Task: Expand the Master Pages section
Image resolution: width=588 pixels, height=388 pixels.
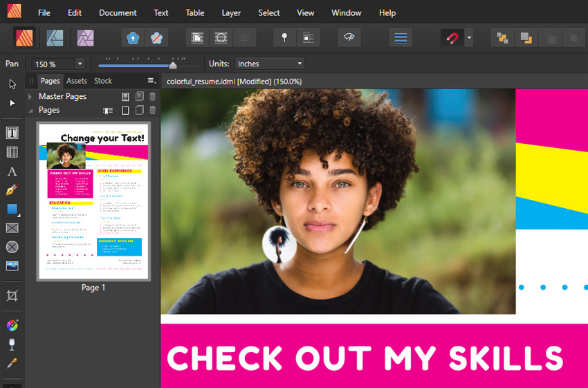Action: (x=30, y=97)
